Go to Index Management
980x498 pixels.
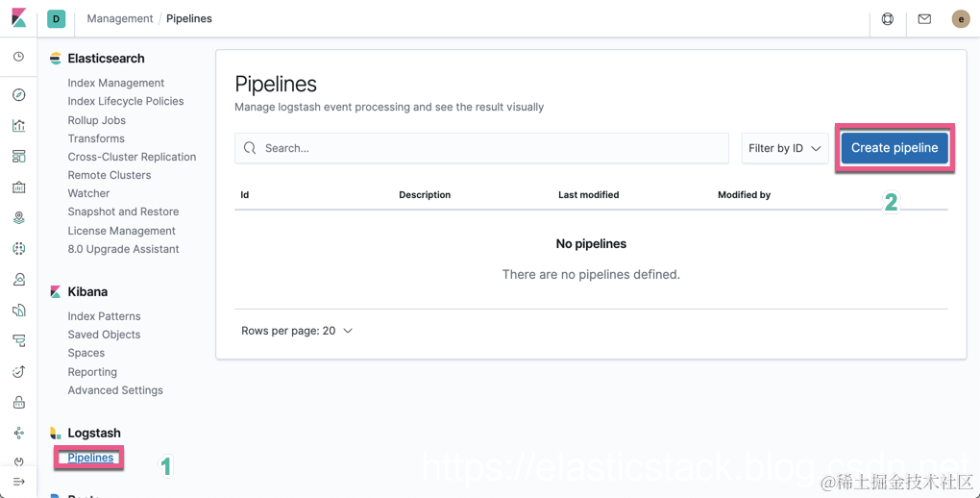115,83
